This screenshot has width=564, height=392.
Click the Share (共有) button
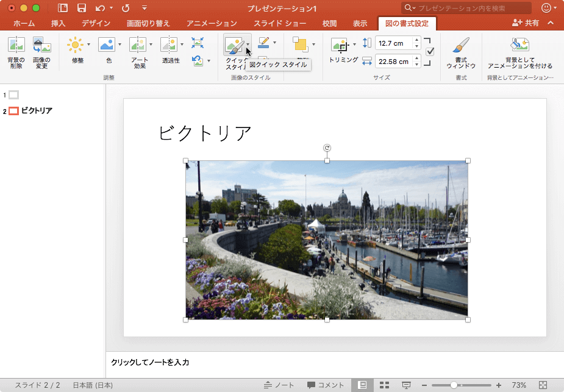526,23
